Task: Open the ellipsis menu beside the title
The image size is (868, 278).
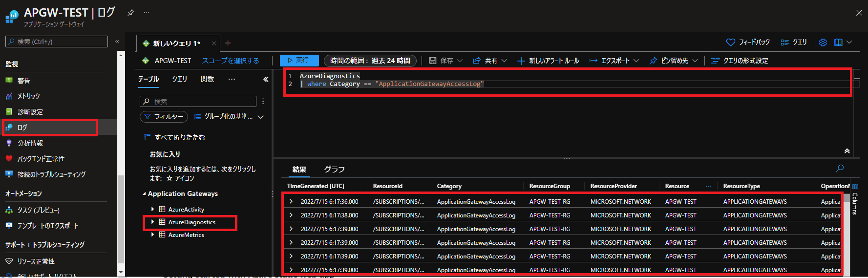Action: tap(147, 13)
